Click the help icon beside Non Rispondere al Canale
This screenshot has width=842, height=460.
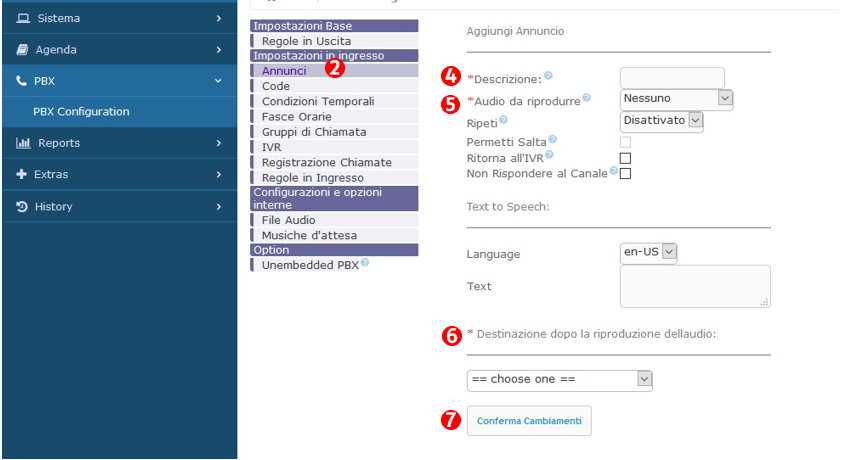pos(613,171)
